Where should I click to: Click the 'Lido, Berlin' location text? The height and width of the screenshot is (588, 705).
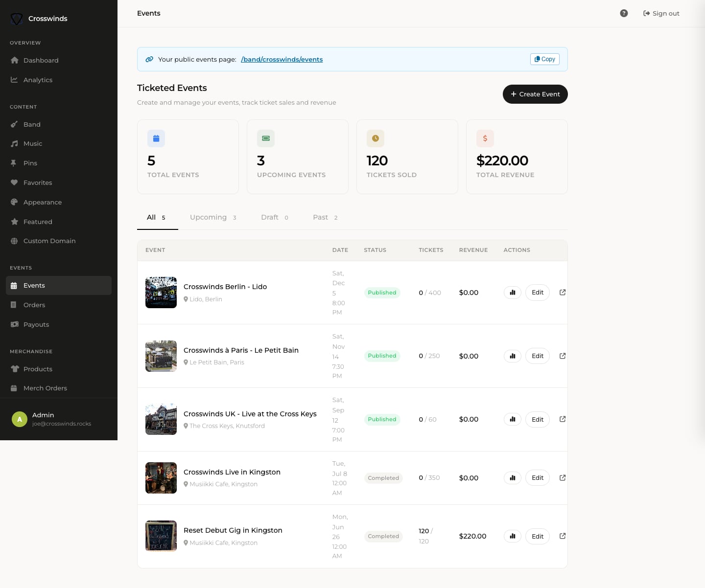tap(206, 299)
